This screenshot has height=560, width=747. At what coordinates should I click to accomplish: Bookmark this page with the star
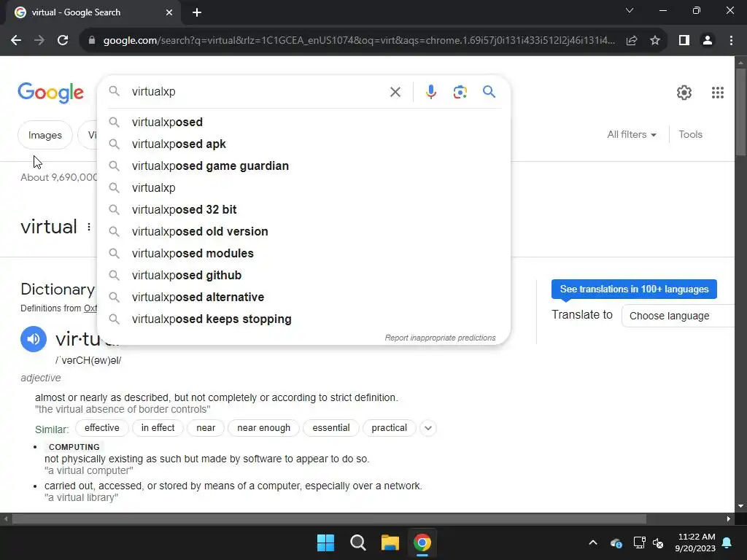[655, 41]
